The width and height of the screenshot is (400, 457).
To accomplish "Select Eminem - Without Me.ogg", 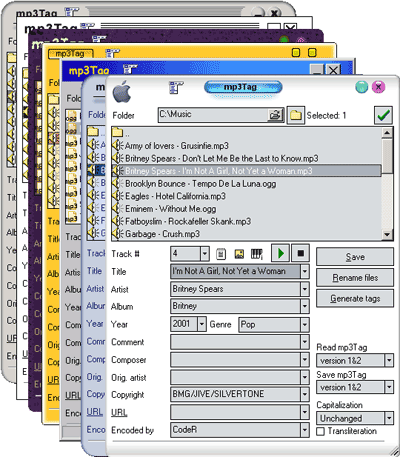I will [x=171, y=209].
